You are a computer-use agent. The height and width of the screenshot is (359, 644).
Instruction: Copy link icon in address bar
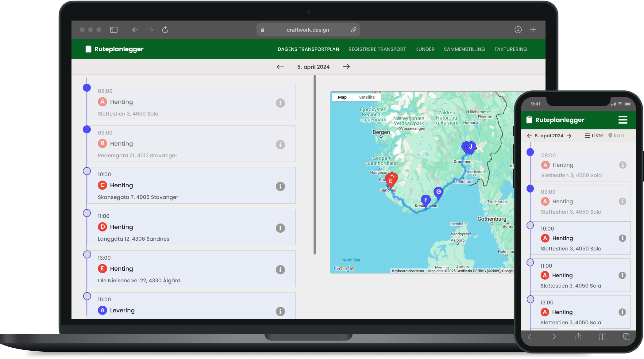pyautogui.click(x=354, y=30)
